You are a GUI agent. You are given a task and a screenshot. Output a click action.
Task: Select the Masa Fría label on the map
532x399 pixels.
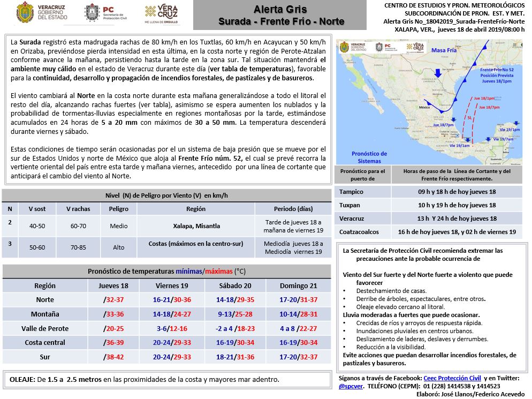[x=444, y=49]
